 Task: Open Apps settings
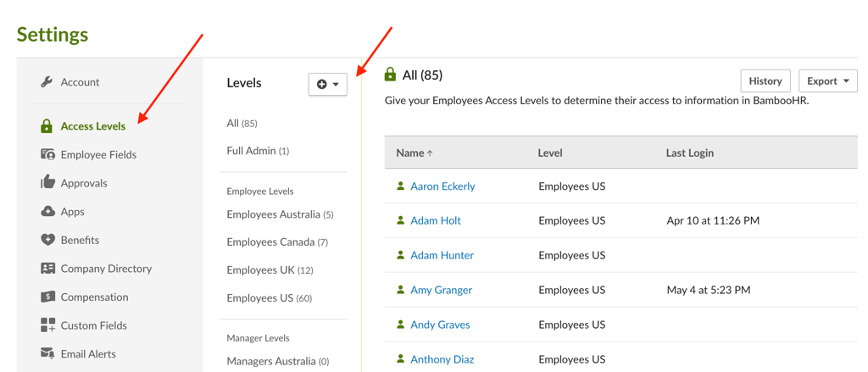pos(73,212)
